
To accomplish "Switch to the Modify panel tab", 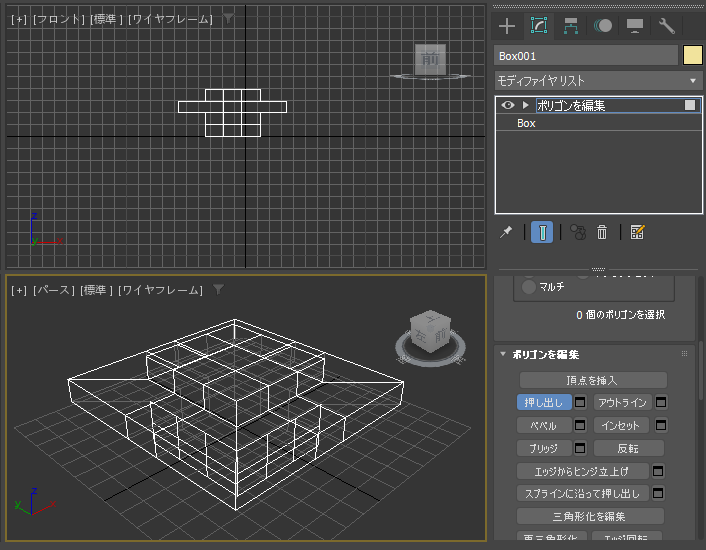I will tap(539, 26).
